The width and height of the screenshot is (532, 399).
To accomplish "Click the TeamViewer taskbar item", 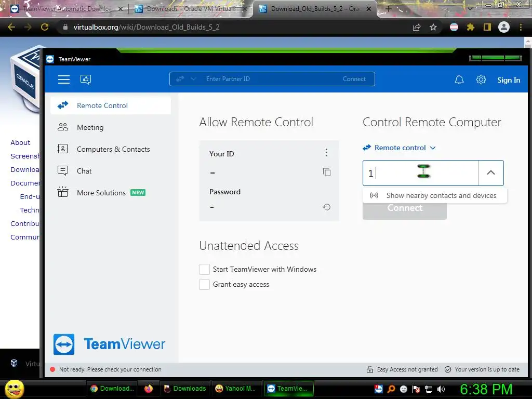I will 288,389.
